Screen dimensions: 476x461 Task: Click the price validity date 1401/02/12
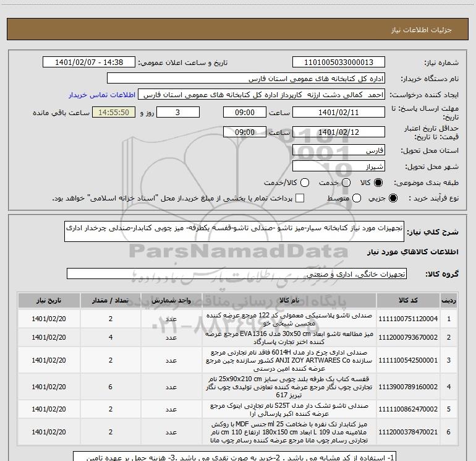click(339, 132)
